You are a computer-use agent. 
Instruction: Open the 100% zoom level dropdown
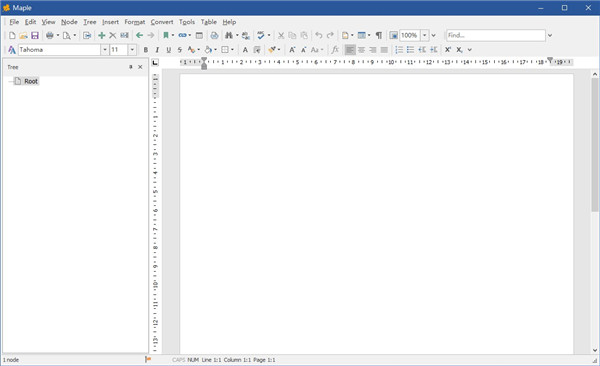coord(425,36)
